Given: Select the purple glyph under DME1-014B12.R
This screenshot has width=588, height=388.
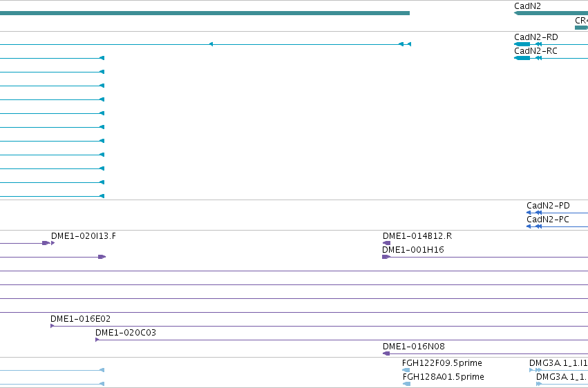Looking at the screenshot, I should tap(386, 243).
